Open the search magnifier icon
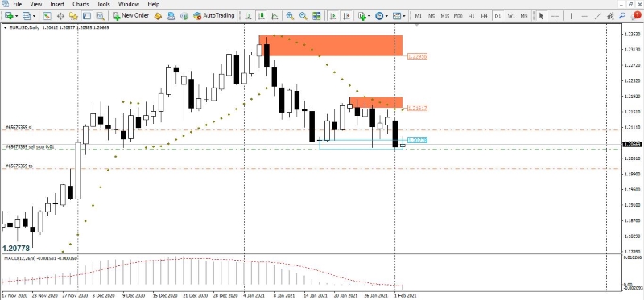The height and width of the screenshot is (300, 644). 622,16
